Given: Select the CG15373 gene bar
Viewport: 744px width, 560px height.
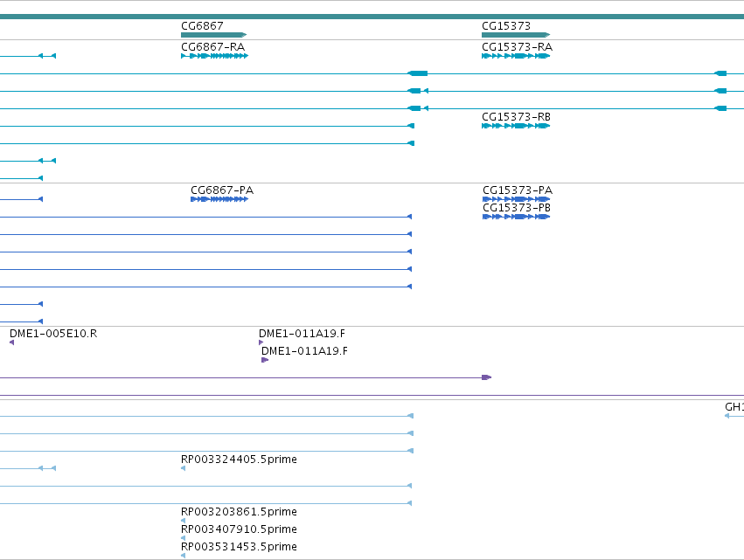Looking at the screenshot, I should pos(516,35).
